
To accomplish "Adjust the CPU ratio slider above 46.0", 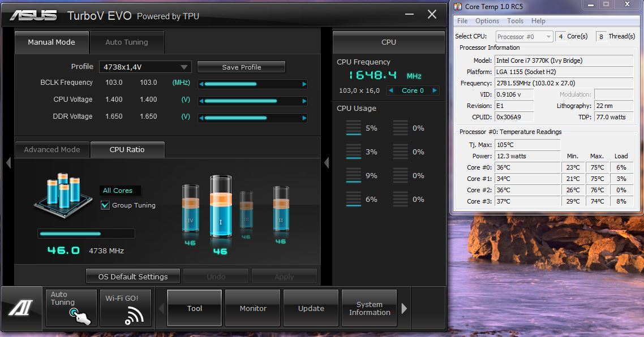I will point(86,234).
